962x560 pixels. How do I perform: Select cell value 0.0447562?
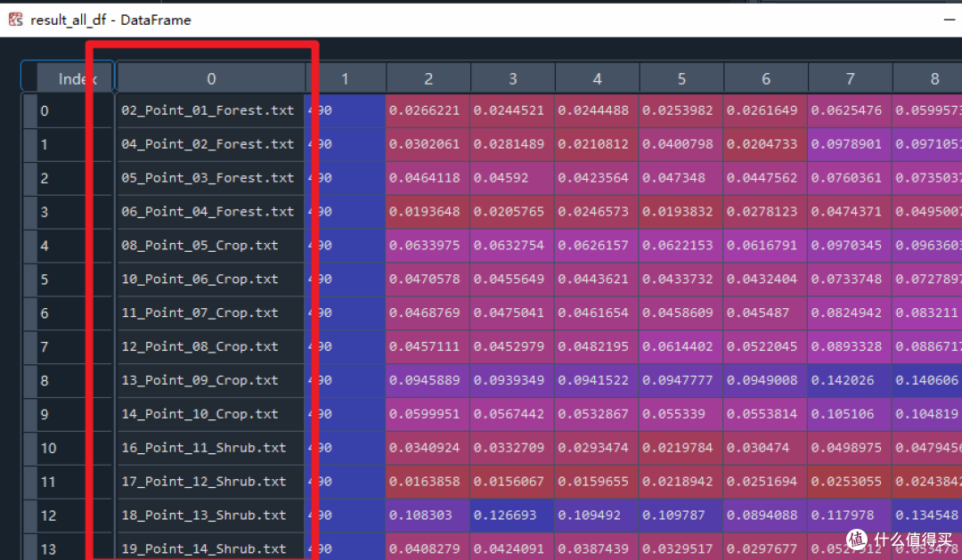766,178
